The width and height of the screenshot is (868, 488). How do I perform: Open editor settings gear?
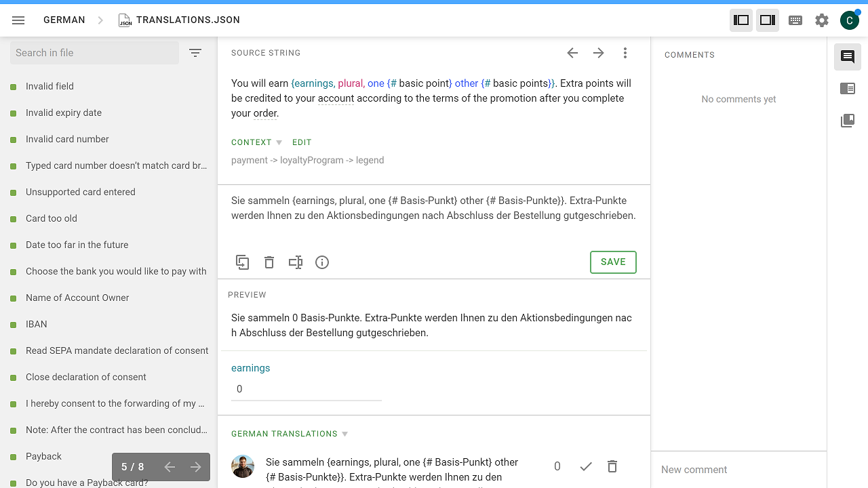[822, 20]
